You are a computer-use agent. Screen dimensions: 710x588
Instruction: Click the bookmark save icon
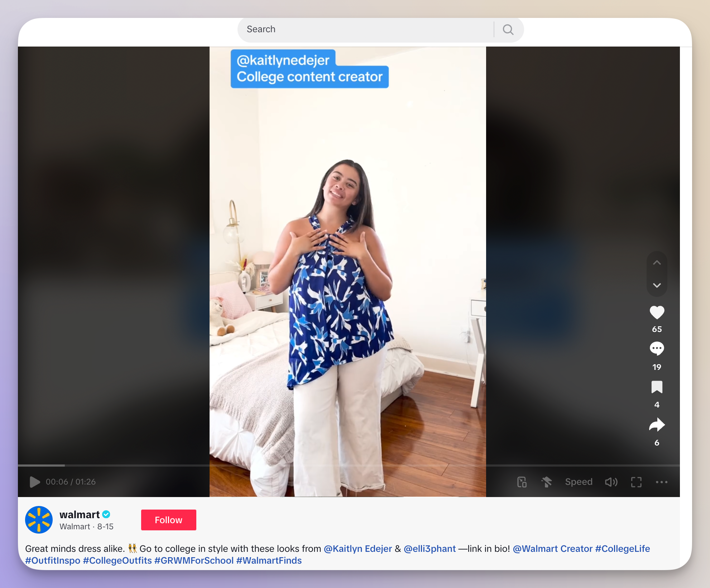tap(656, 387)
